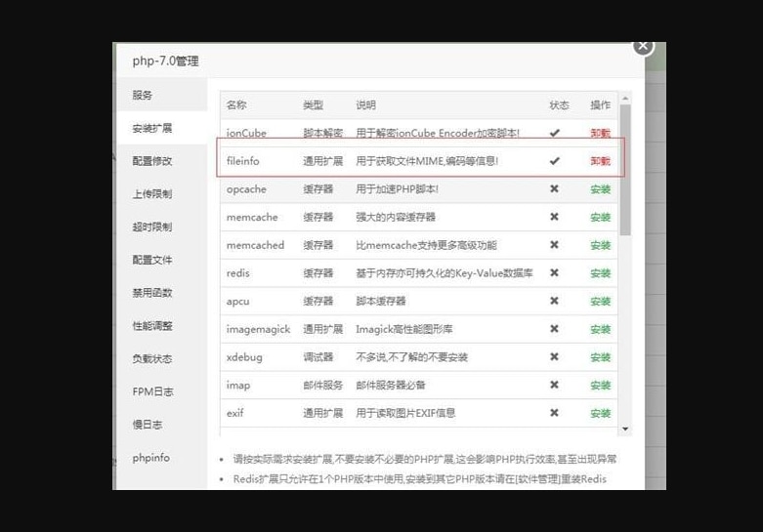Image resolution: width=763 pixels, height=532 pixels.
Task: Open the 禁用函数 sidebar item
Action: tap(151, 293)
